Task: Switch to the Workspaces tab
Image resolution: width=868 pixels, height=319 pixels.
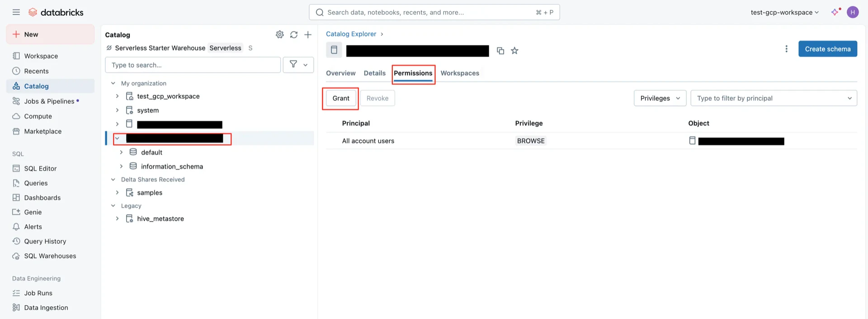Action: [460, 73]
